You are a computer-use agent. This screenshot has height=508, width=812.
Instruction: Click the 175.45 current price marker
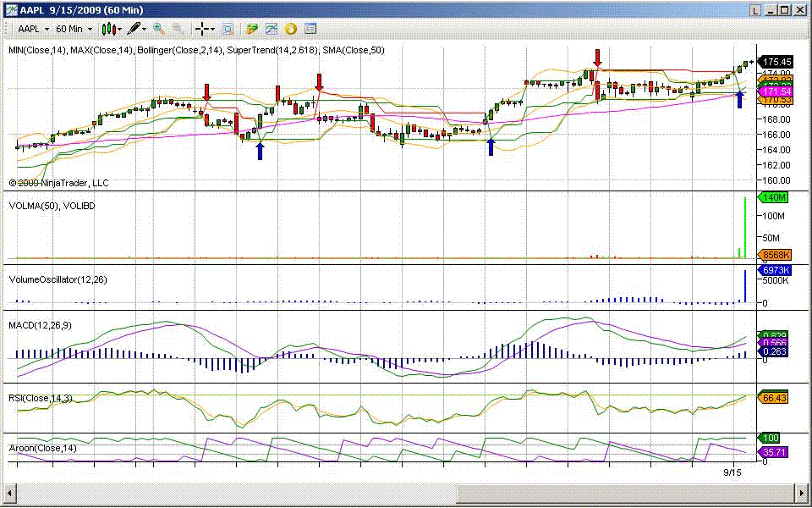pos(776,62)
